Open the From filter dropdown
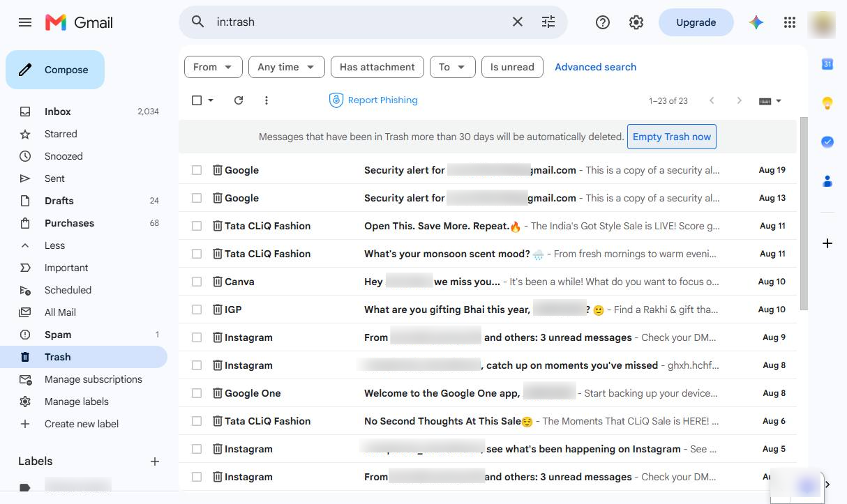Image resolution: width=847 pixels, height=504 pixels. [213, 67]
